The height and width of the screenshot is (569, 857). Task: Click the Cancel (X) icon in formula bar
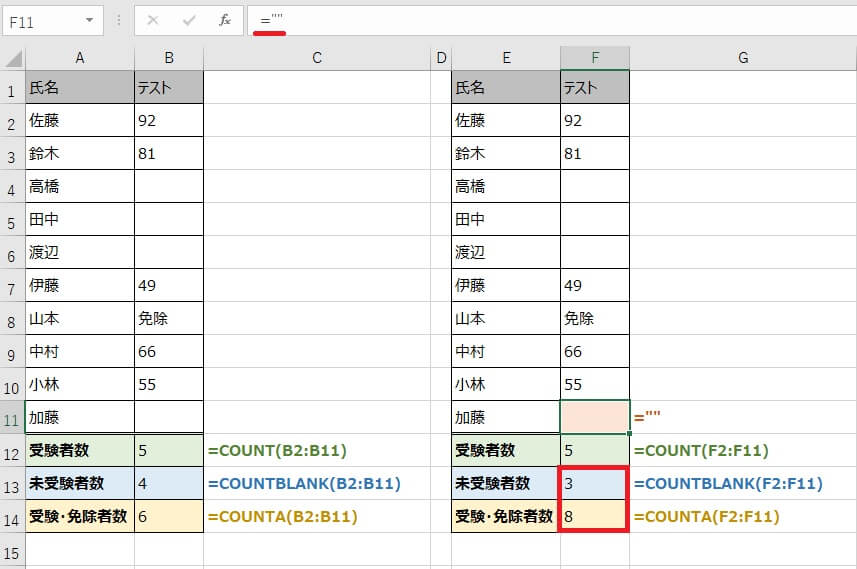(x=152, y=20)
